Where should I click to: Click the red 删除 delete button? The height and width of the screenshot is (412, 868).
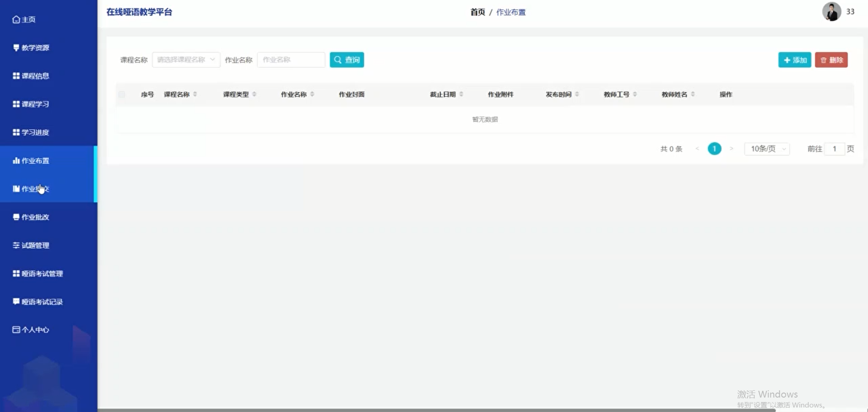click(x=831, y=60)
